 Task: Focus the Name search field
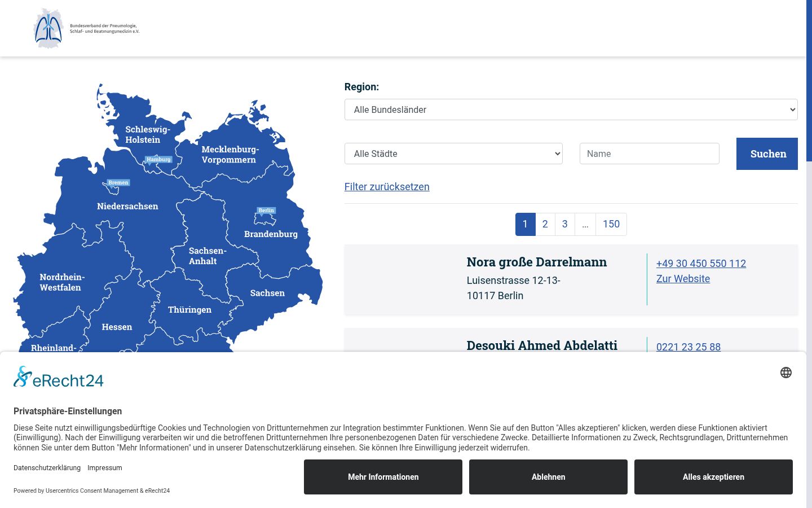tap(649, 154)
